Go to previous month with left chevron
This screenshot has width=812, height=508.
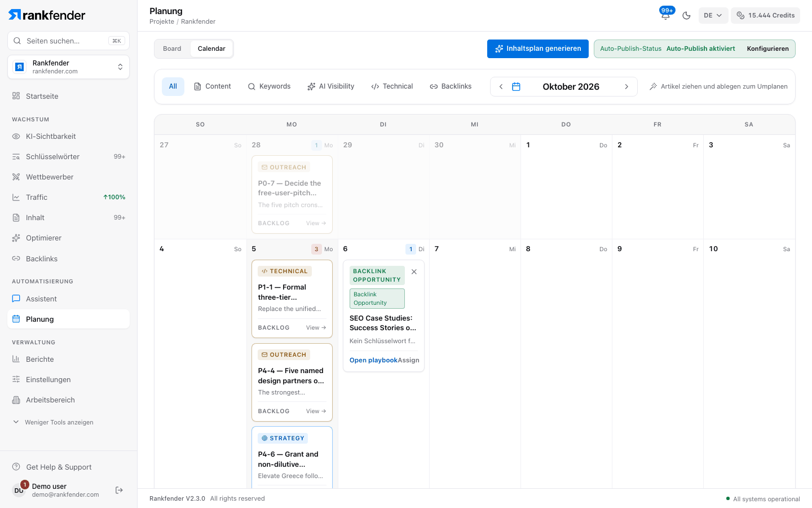(501, 86)
